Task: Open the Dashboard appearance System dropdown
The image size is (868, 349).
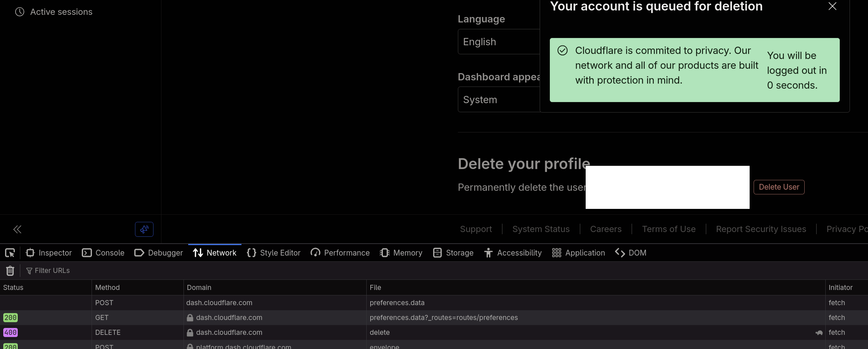Action: (499, 100)
